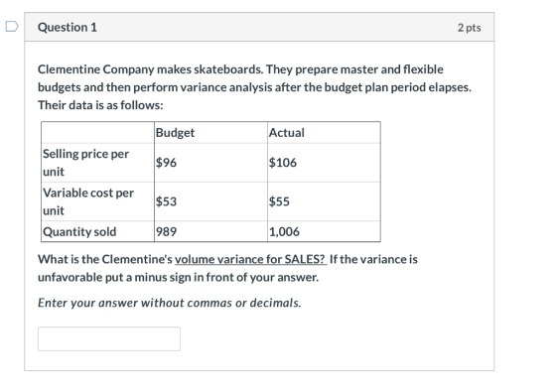Click the Actual column header cell
This screenshot has height=392, width=556.
click(x=324, y=133)
